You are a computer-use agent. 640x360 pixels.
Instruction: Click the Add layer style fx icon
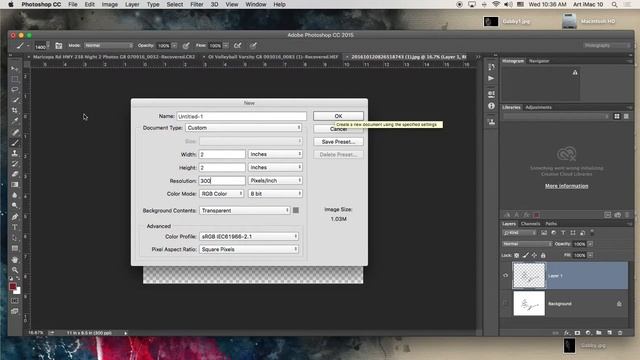click(x=567, y=333)
